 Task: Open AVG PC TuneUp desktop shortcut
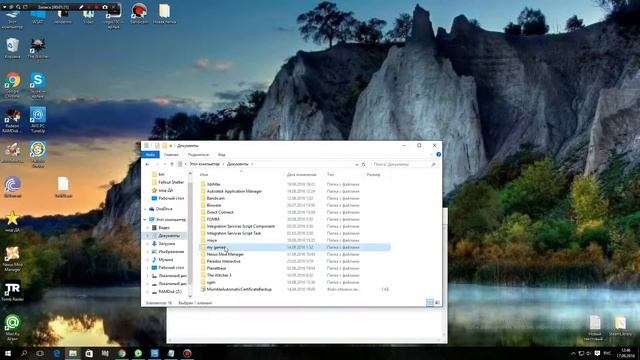38,120
